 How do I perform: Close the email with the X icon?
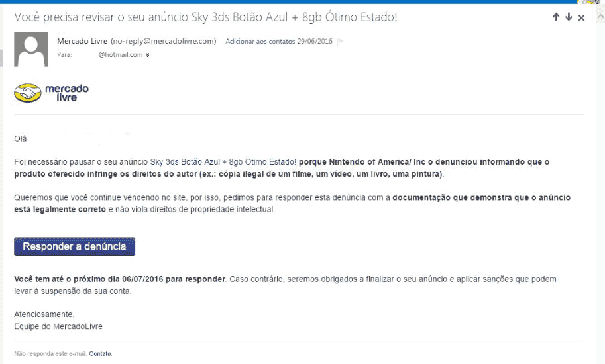[581, 18]
